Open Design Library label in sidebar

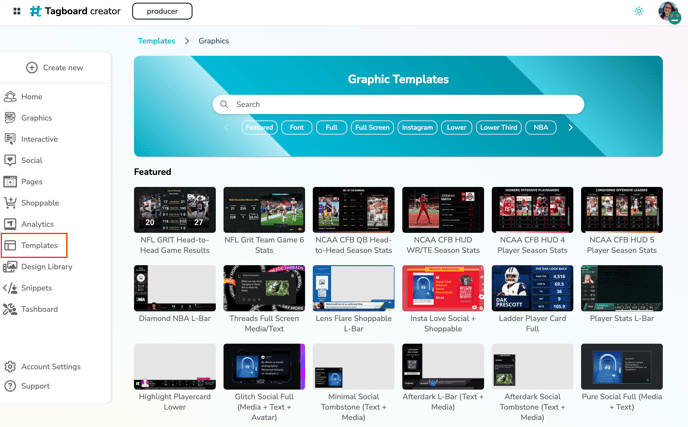pos(47,266)
